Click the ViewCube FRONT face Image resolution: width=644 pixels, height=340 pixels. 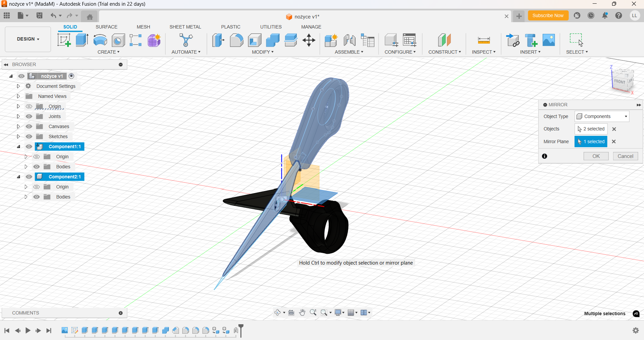pos(619,81)
